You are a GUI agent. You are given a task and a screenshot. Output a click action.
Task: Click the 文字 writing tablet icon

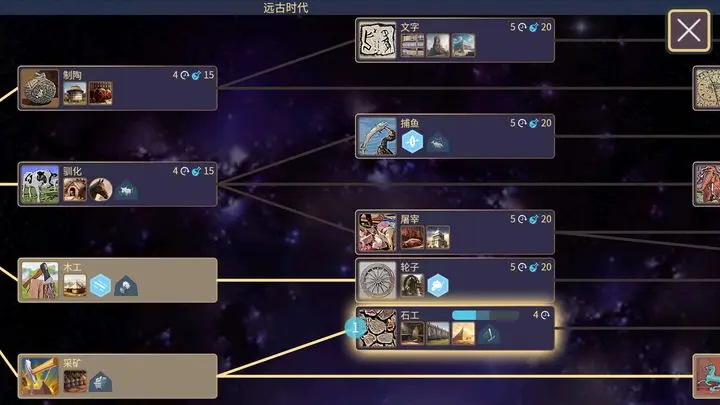coord(377,40)
